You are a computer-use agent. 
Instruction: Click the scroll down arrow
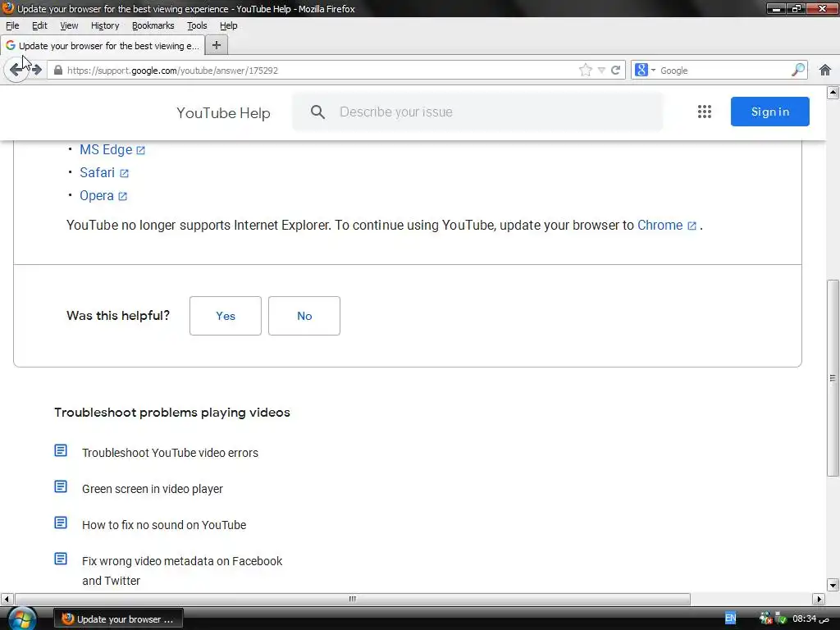[833, 584]
